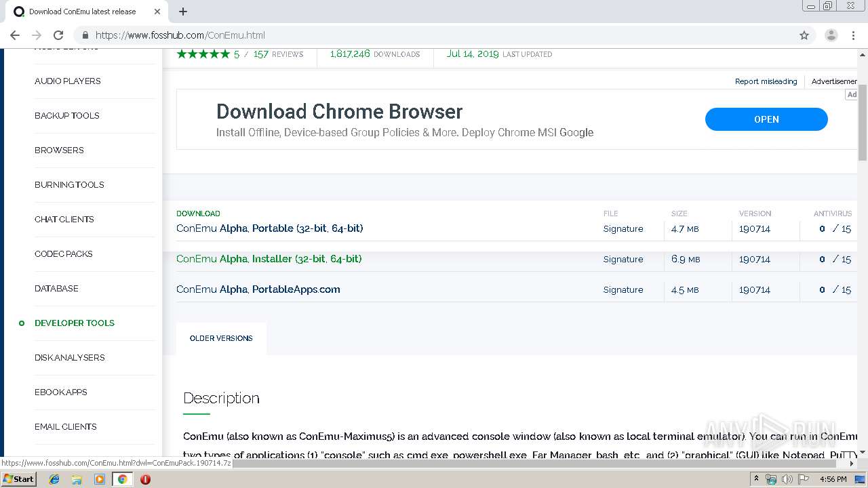
Task: Click version 190714 in the Installer row
Action: point(755,260)
